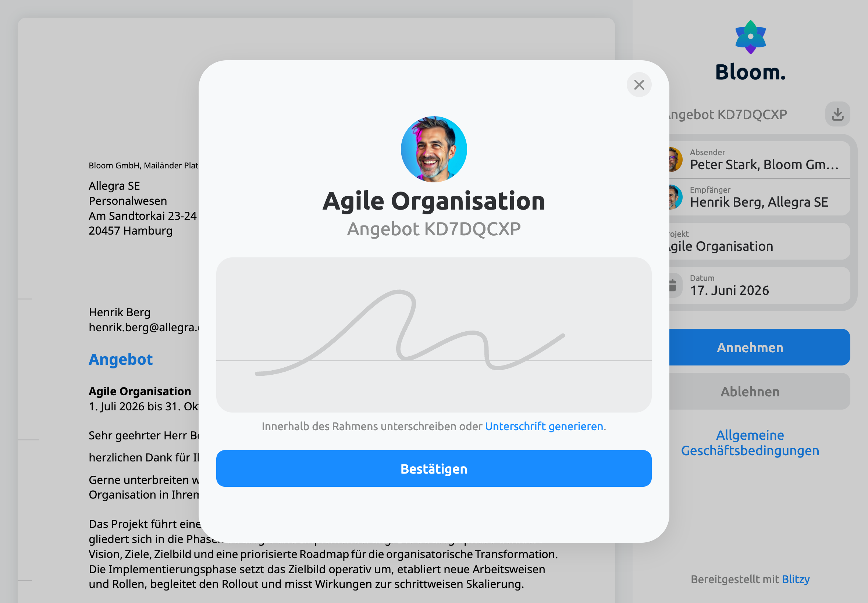Click the Allegra SE address line
Viewport: 868px width, 603px height.
(x=114, y=186)
